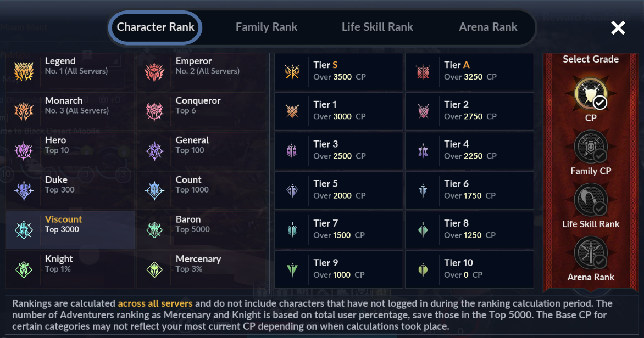The height and width of the screenshot is (338, 644).
Task: Toggle the checkmark on Arena Rank grade
Action: tap(600, 261)
